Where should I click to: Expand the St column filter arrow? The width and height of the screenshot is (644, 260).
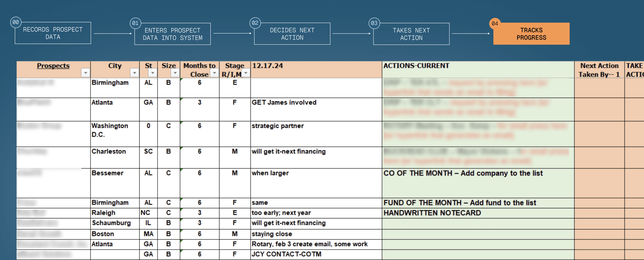(x=152, y=73)
